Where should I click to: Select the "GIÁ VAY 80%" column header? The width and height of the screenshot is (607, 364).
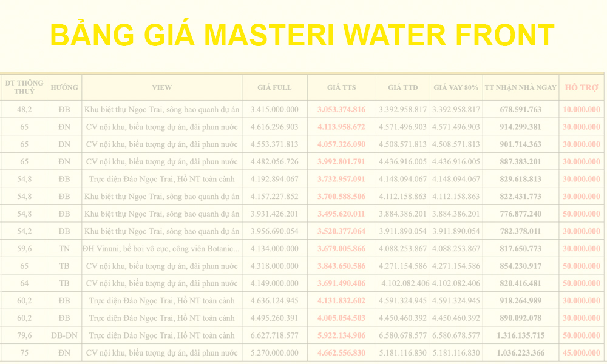[x=456, y=87]
